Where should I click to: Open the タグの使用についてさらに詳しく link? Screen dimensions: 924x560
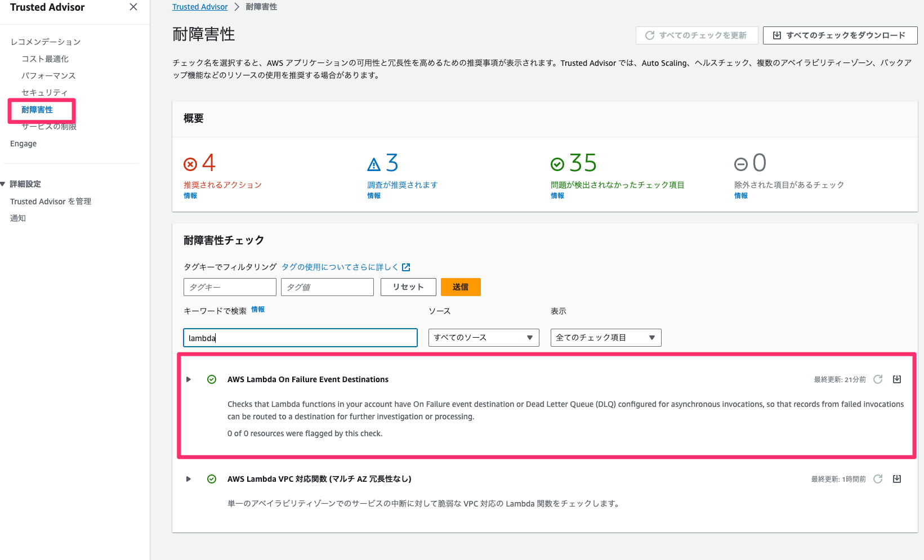click(x=341, y=267)
